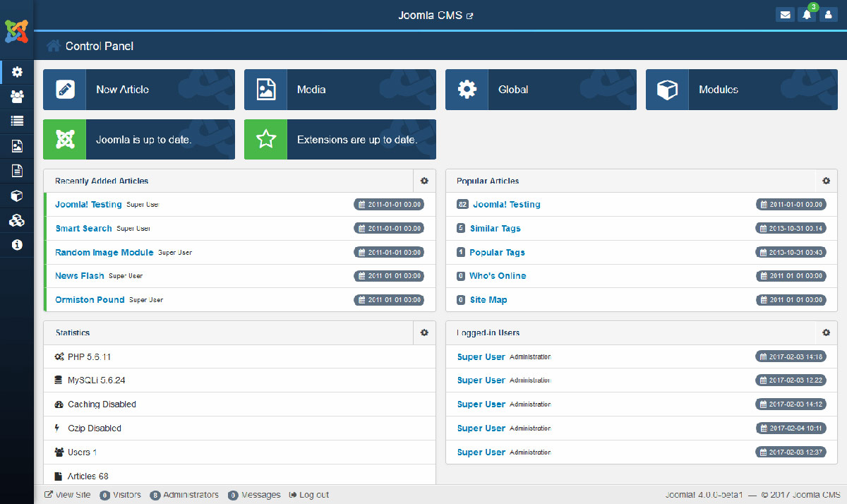This screenshot has width=847, height=504.
Task: Open Recently Added Articles module settings gear
Action: click(424, 181)
